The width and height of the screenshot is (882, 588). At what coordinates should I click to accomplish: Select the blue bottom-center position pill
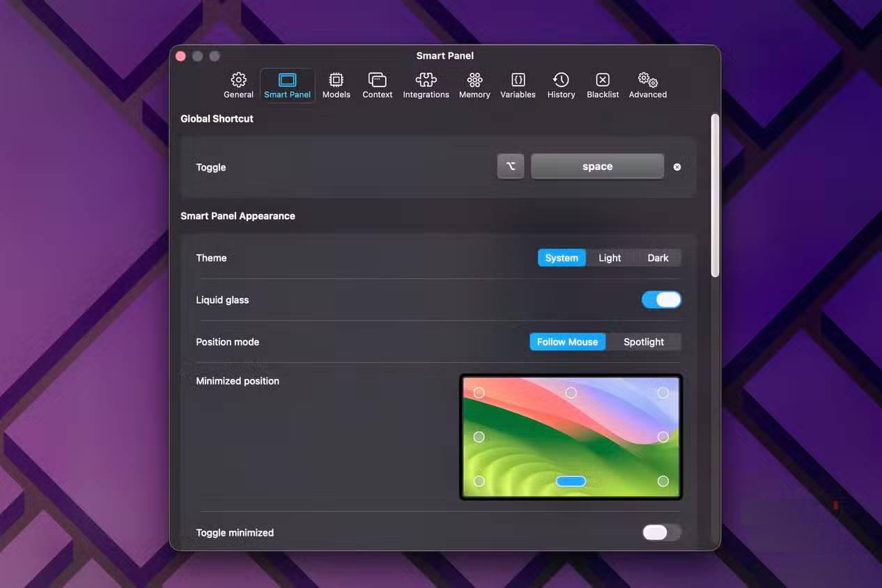coord(571,481)
